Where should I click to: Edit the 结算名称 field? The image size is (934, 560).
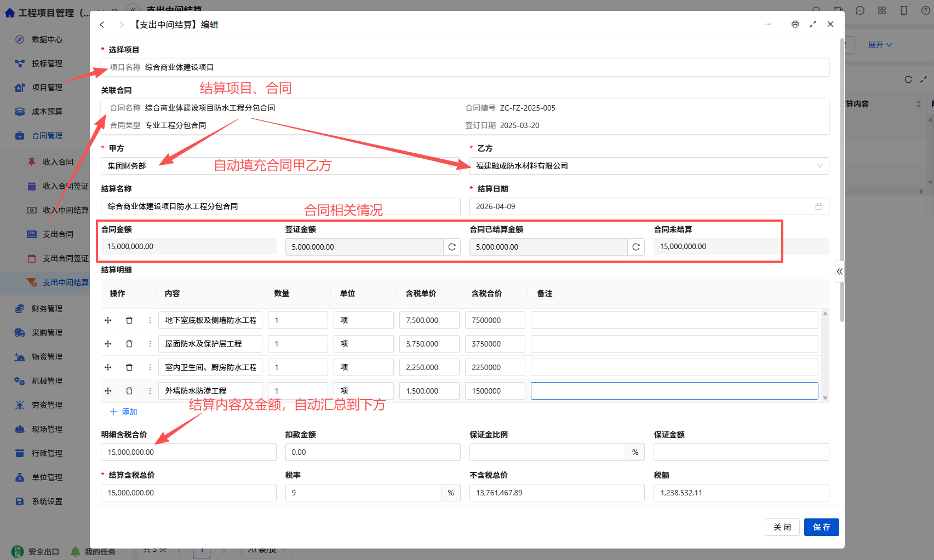[x=280, y=206]
